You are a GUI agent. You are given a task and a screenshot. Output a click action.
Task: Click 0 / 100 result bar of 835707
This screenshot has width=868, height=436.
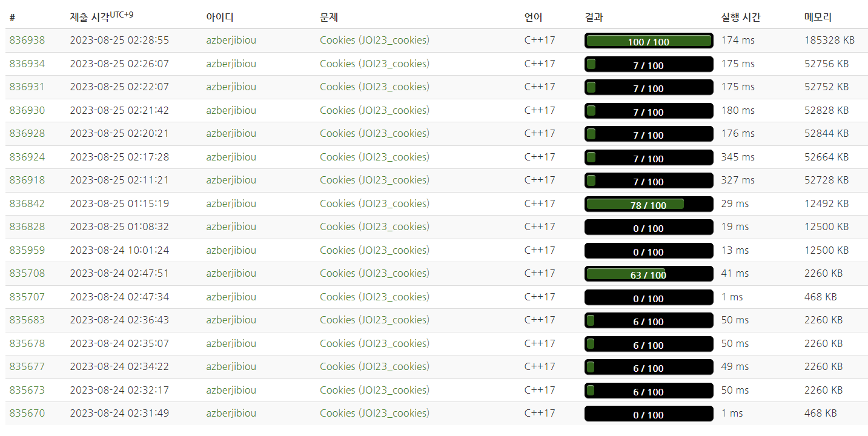(649, 297)
